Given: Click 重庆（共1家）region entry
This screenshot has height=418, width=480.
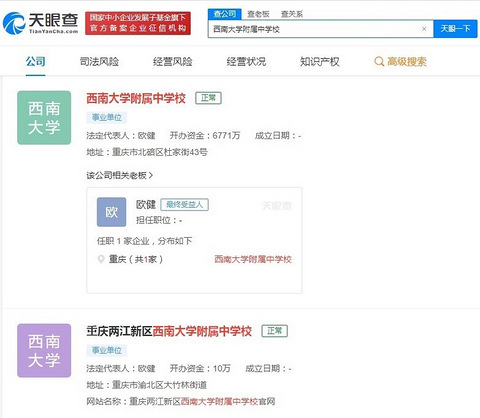Looking at the screenshot, I should [136, 259].
